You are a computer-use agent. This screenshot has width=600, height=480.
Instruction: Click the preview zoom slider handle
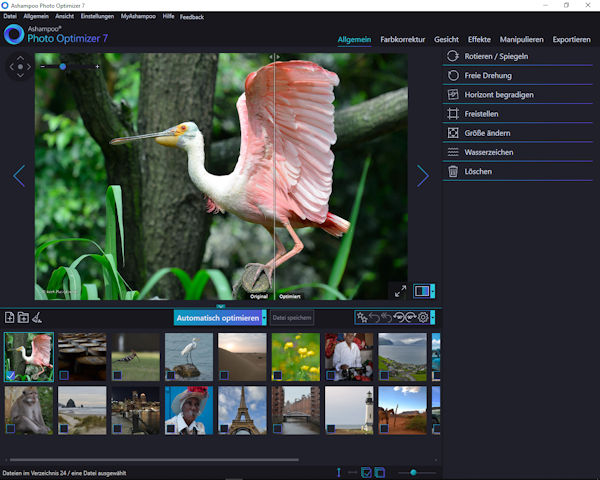tap(63, 67)
